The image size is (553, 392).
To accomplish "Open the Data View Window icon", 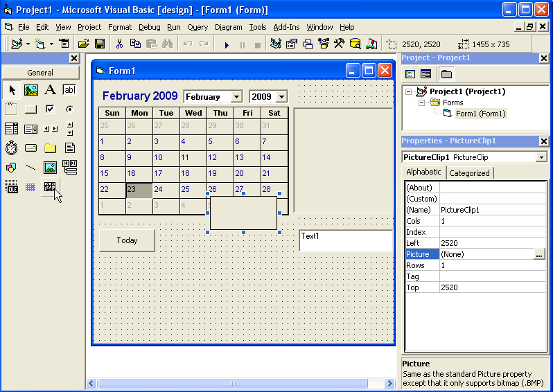I will [355, 44].
